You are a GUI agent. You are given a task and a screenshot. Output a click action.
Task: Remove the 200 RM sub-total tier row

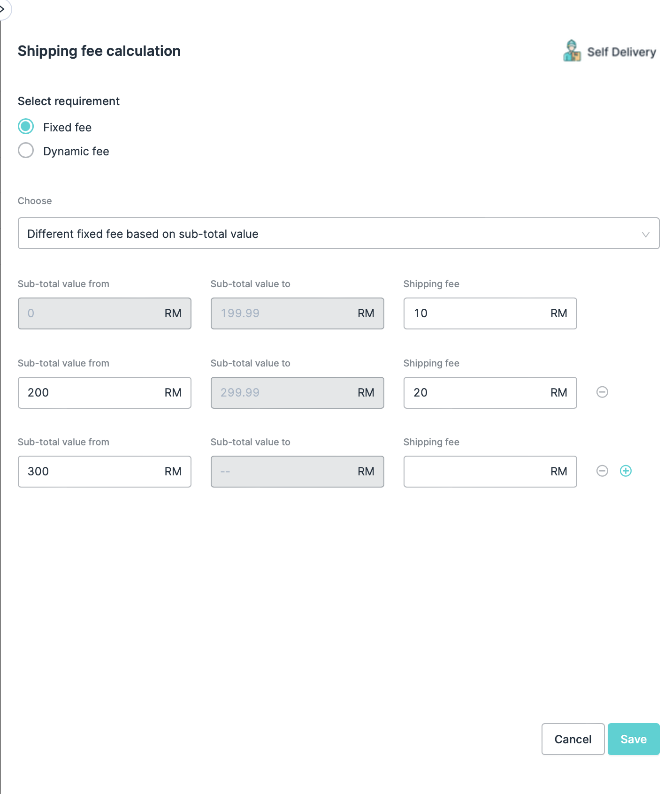click(602, 392)
